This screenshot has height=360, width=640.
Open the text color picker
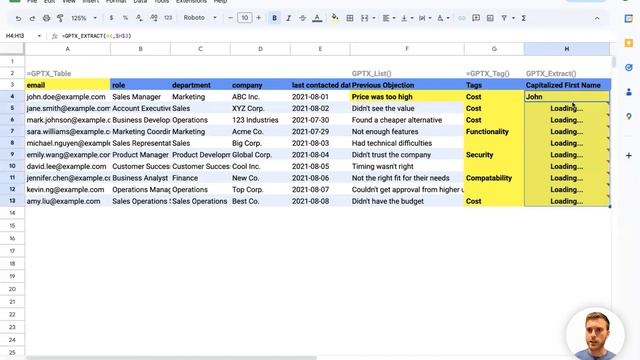[317, 18]
